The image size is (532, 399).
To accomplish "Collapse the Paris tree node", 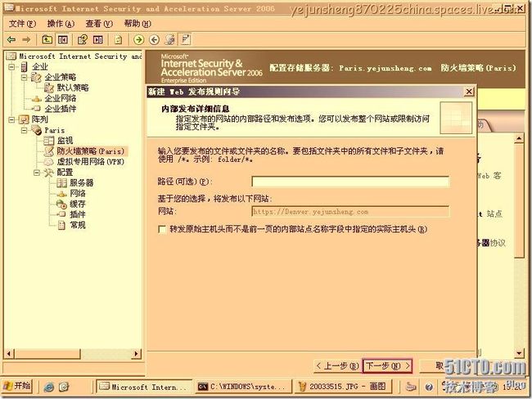I will (24, 130).
